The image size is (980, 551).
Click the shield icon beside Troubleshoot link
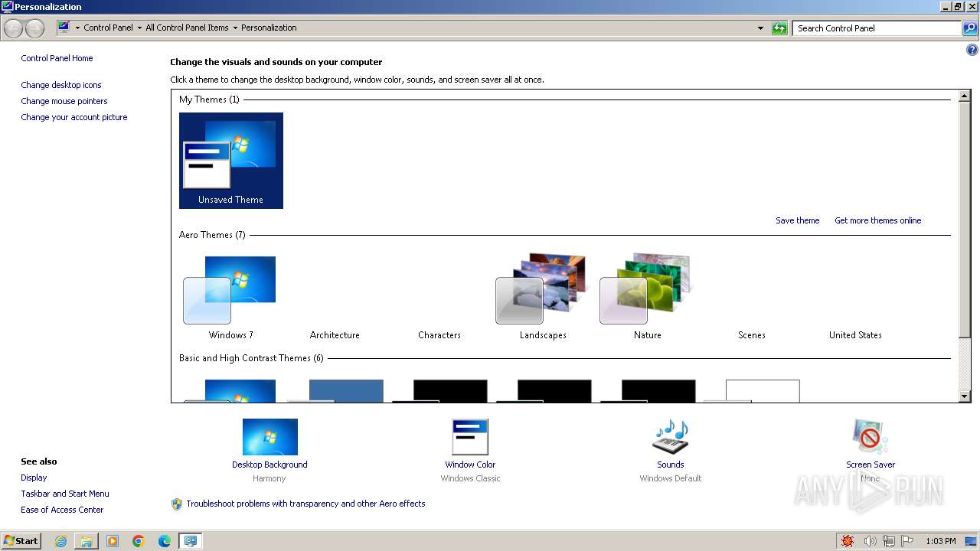(x=177, y=504)
